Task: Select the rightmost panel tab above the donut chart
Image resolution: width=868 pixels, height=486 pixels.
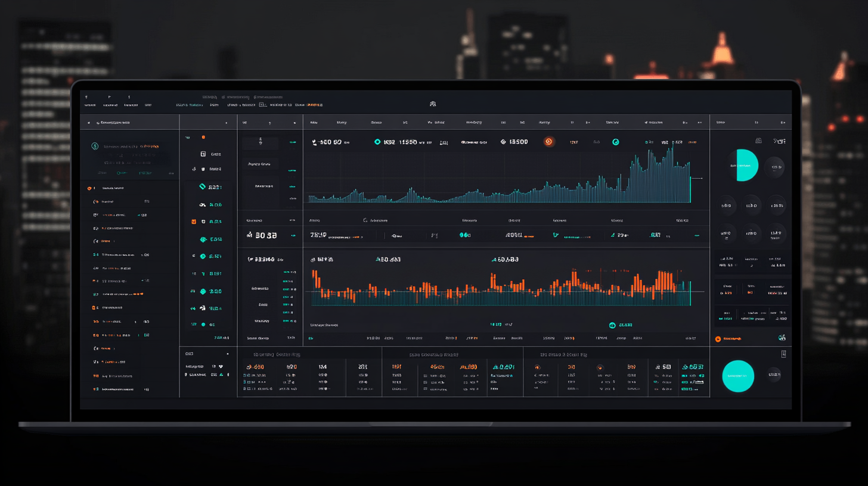Action: tap(782, 121)
